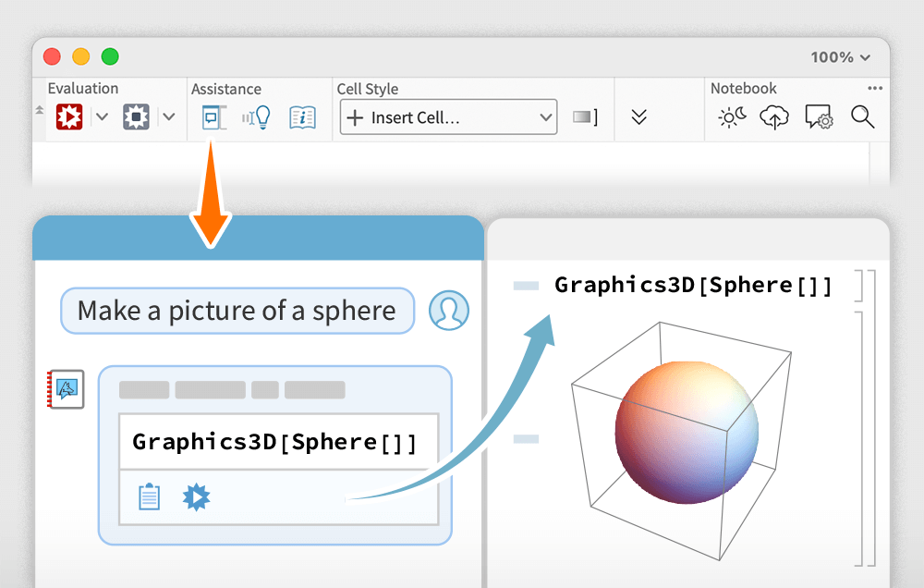
Task: Open the chat settings gear icon
Action: point(819,117)
